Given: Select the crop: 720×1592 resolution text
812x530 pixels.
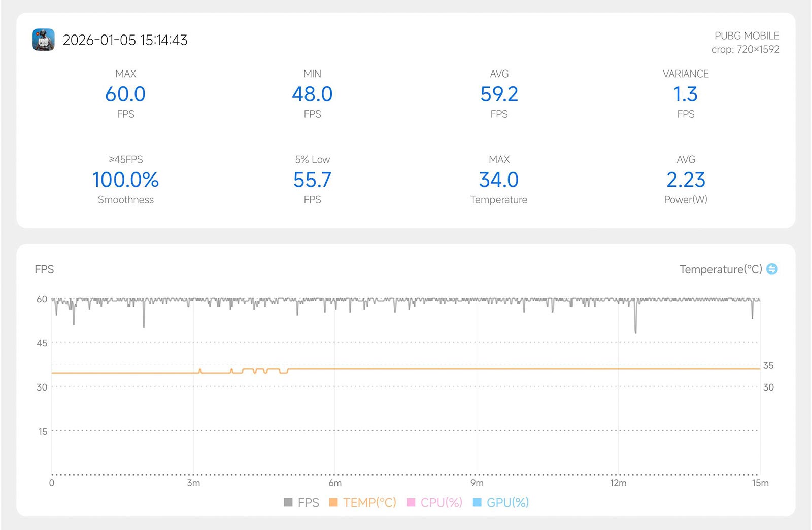Looking at the screenshot, I should 745,49.
